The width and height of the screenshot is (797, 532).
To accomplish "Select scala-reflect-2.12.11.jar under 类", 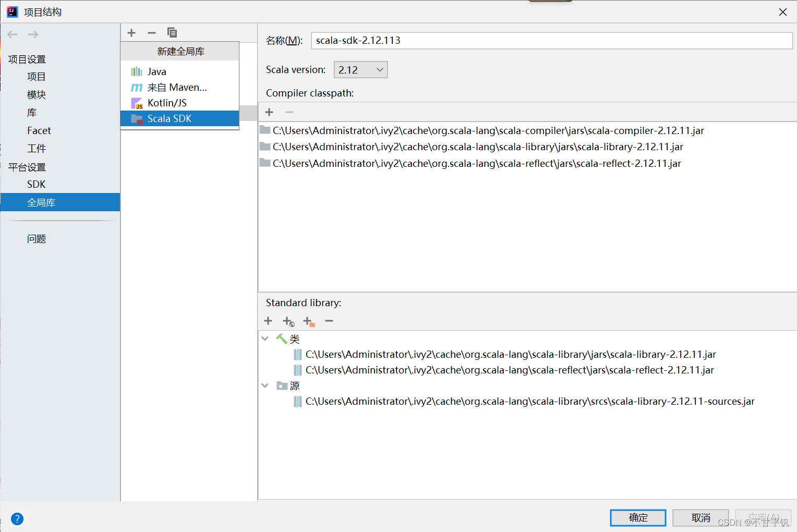I will (510, 370).
